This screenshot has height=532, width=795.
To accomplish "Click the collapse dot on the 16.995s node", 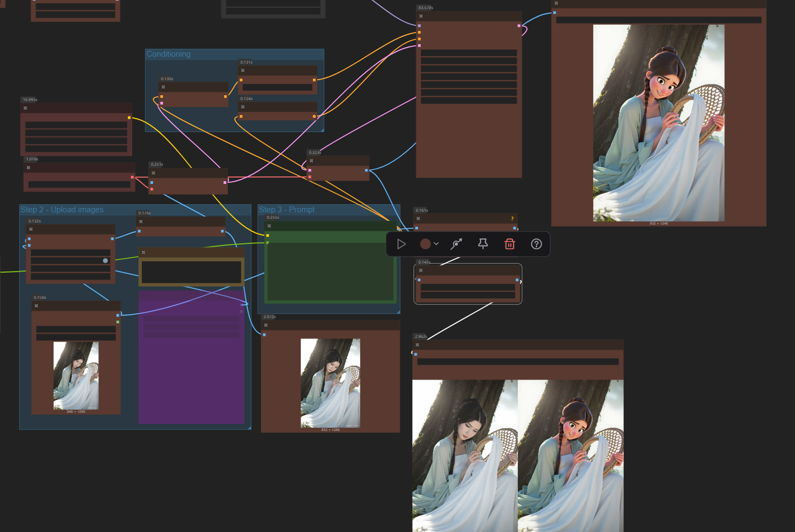I will [x=25, y=108].
